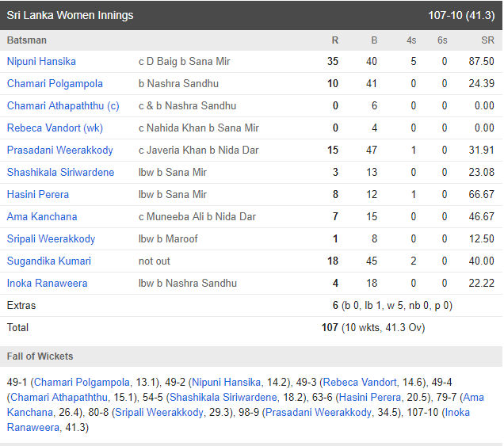
Task: Open Chamari Athapaththu (c) batsman link
Action: (63, 105)
